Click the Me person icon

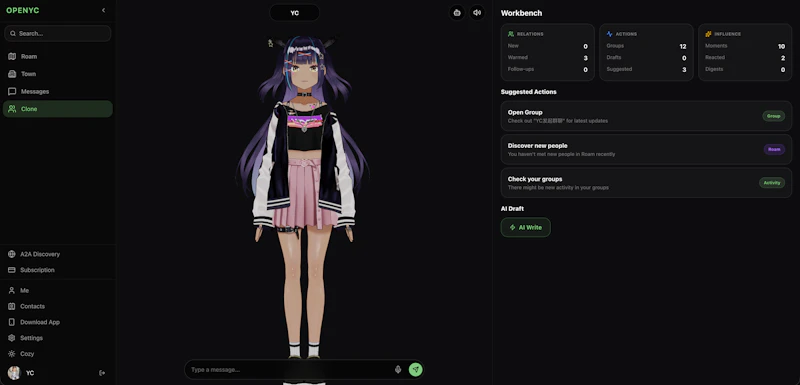[12, 290]
